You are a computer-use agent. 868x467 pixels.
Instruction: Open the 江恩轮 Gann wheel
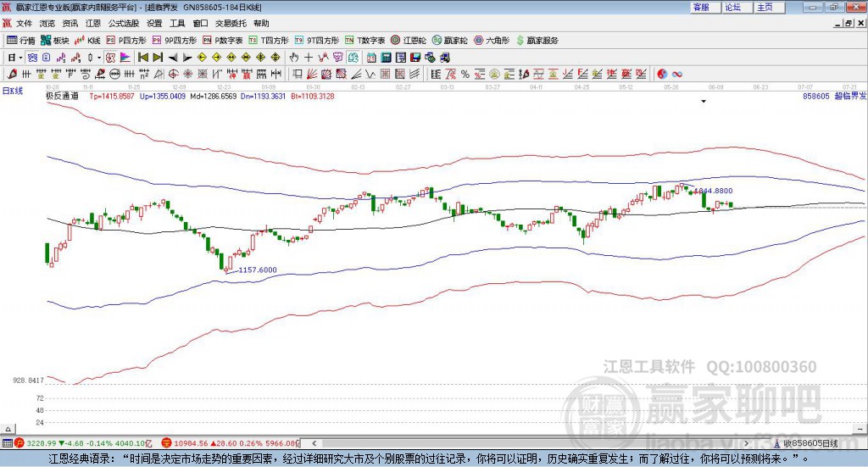409,41
